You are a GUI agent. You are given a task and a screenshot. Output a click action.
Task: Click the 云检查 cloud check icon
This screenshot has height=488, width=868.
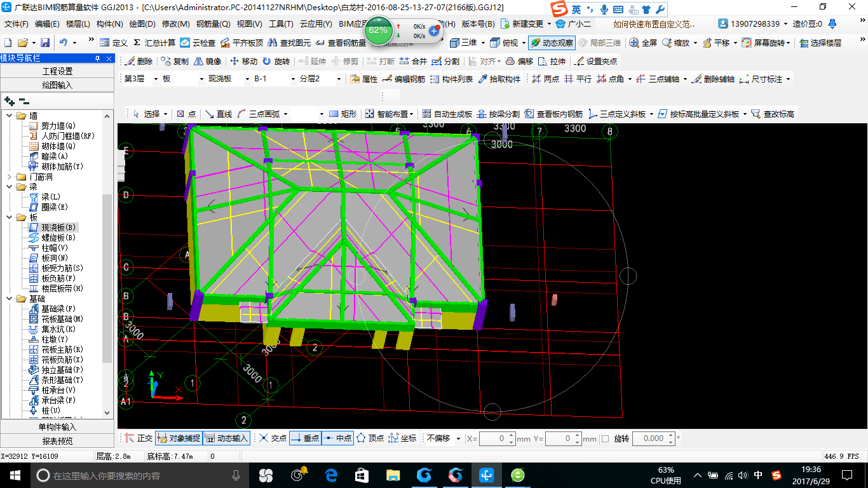point(198,43)
